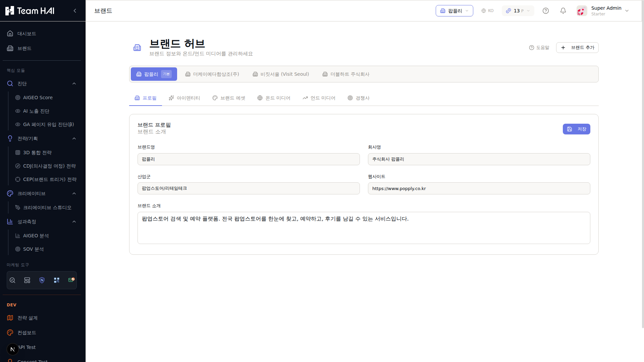This screenshot has width=644, height=362.
Task: Select the 비짓서울 (Visit Seoul) brand tab
Action: pos(281,74)
